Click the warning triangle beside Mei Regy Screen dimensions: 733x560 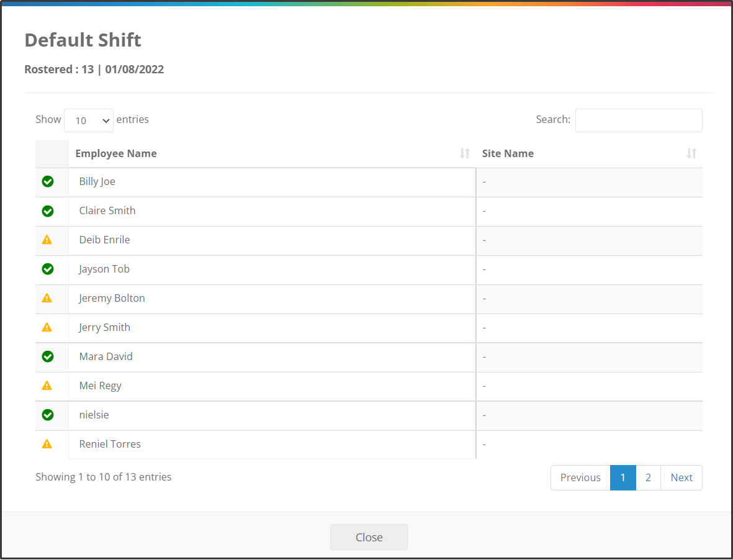pos(47,386)
